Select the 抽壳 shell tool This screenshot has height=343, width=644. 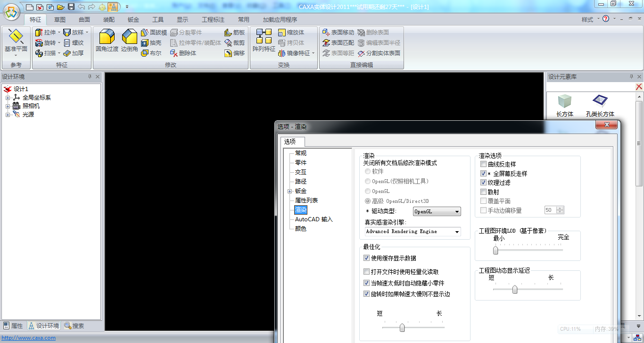pos(151,43)
